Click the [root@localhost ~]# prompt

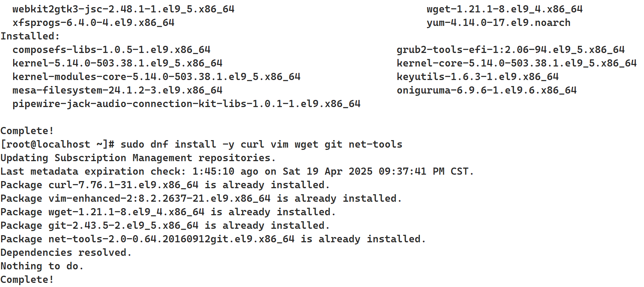tap(57, 144)
